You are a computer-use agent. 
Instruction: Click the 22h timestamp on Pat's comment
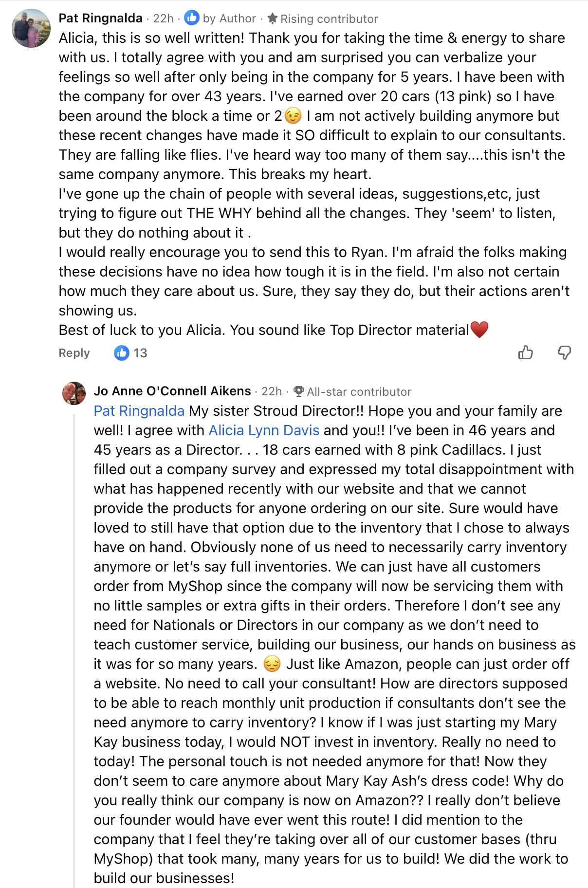point(163,18)
